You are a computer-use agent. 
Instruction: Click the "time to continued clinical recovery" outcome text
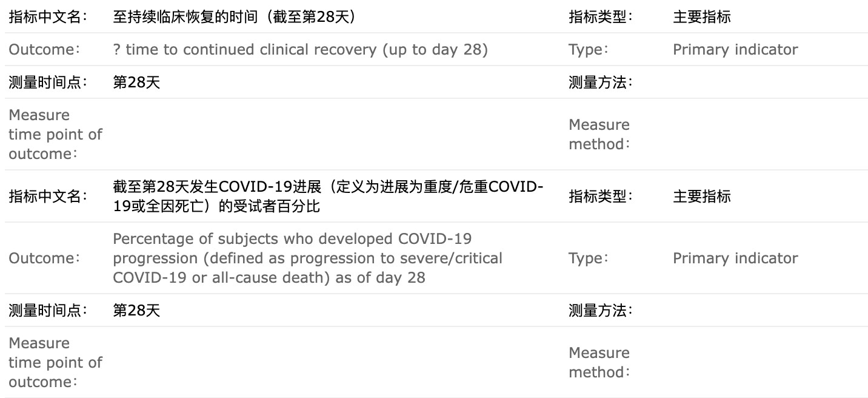pyautogui.click(x=300, y=49)
